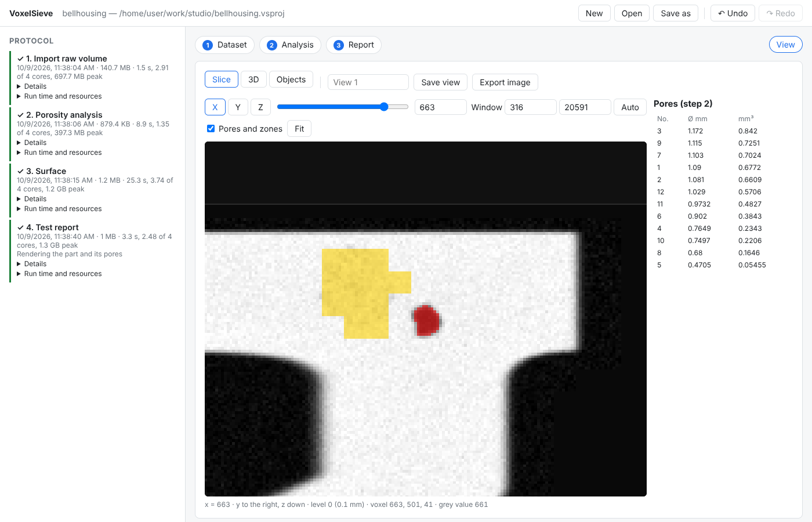The width and height of the screenshot is (812, 522).
Task: Open the Report tab
Action: (354, 45)
